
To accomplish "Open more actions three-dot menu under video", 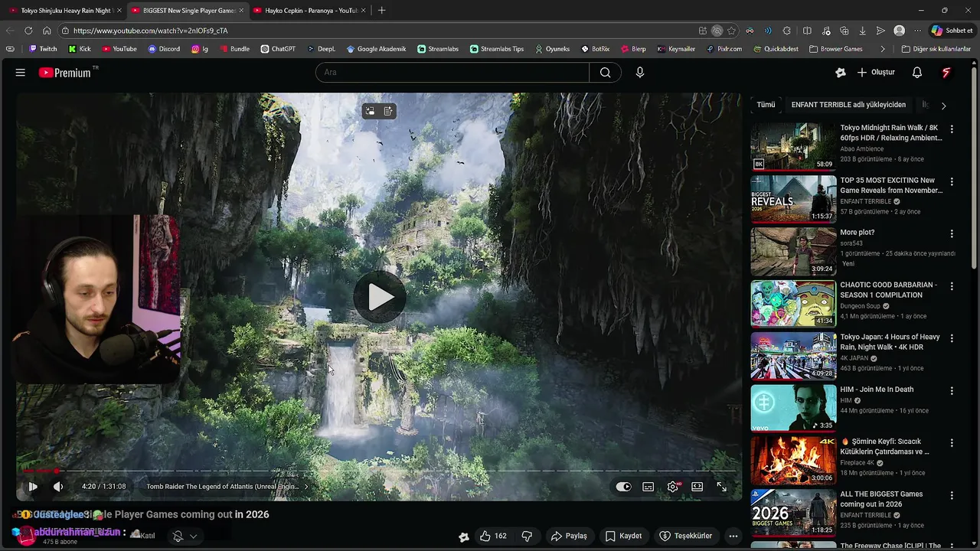I will point(733,536).
